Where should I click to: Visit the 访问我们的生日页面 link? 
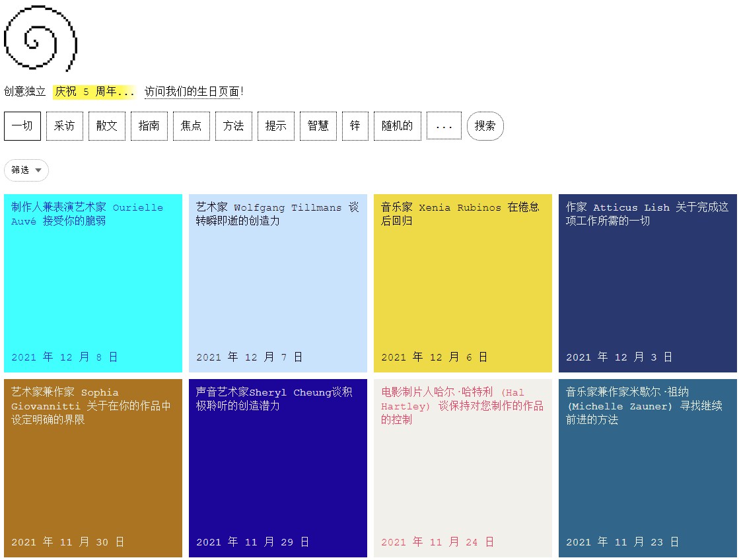(194, 91)
